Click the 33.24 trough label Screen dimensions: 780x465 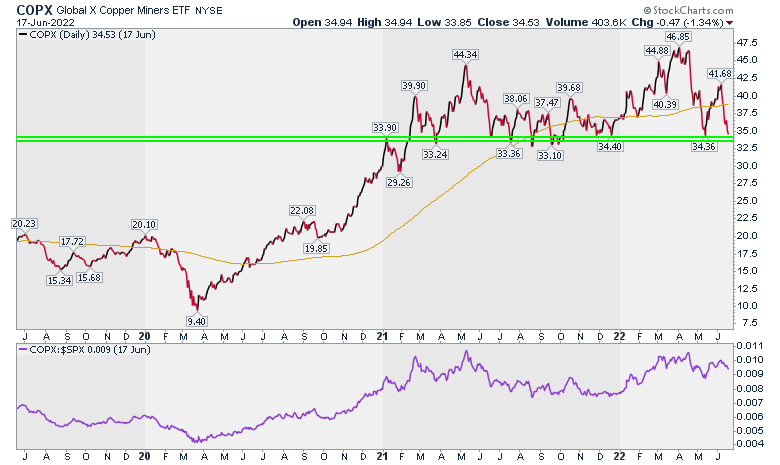[435, 155]
